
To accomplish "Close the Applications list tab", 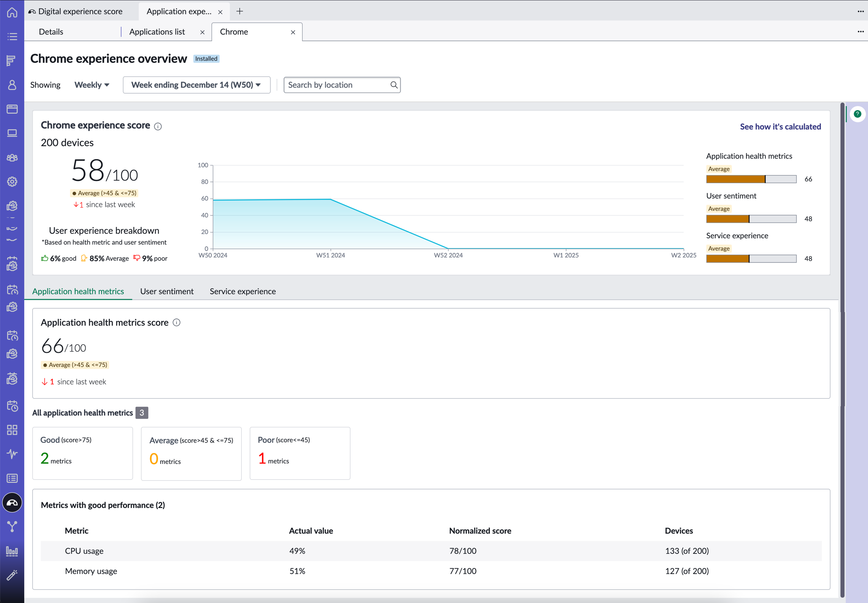I will pos(203,32).
